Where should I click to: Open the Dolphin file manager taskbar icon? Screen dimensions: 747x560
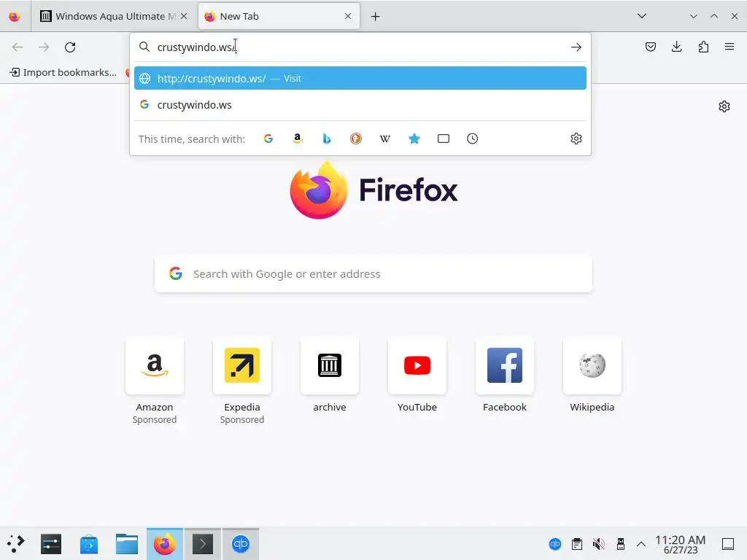[127, 544]
